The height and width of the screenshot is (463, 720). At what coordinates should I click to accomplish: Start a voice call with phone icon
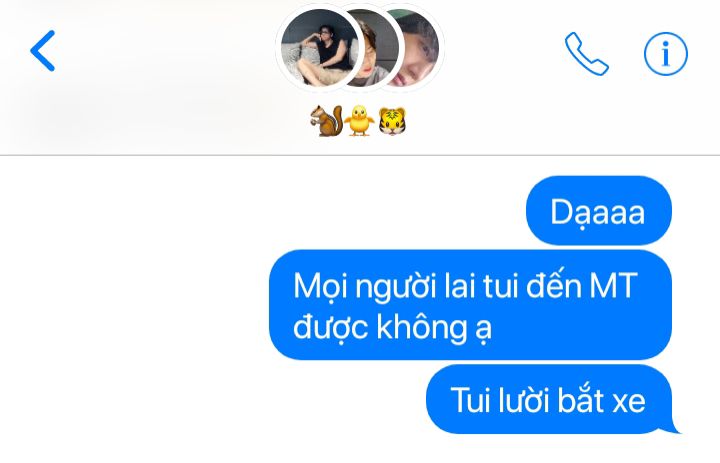[x=586, y=53]
